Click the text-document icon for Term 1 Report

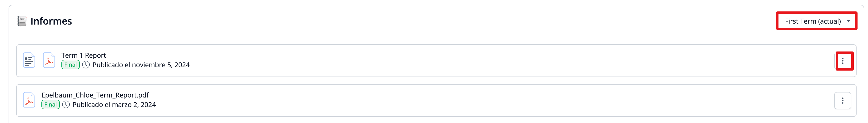tap(29, 60)
